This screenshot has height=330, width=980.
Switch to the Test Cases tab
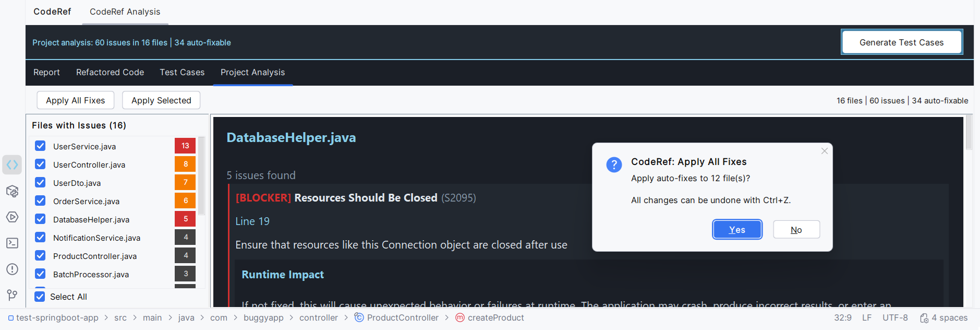pos(182,72)
